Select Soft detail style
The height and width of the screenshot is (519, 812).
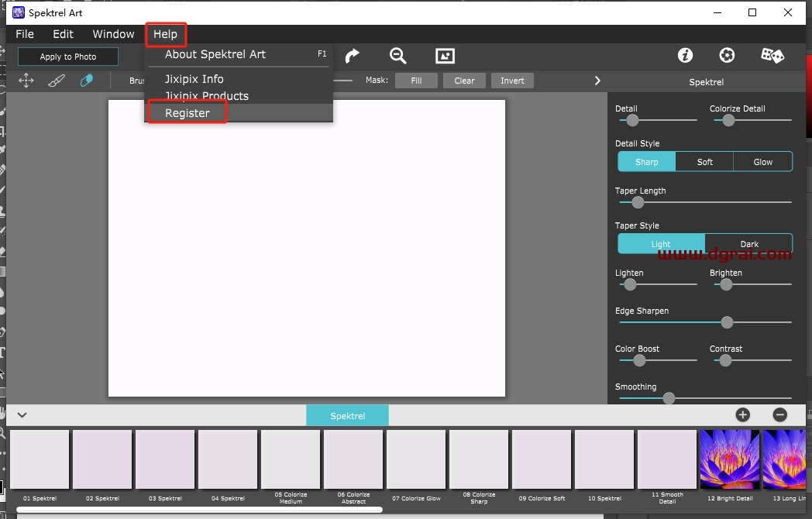(x=704, y=162)
